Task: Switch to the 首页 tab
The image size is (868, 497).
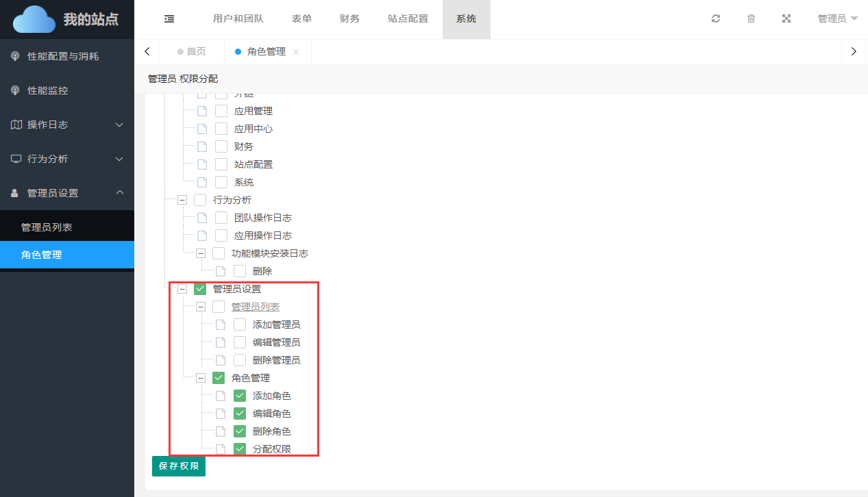Action: (192, 51)
